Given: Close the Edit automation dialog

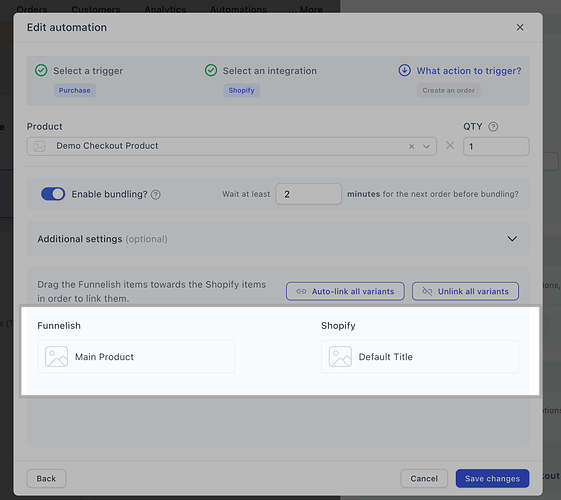Looking at the screenshot, I should 520,27.
